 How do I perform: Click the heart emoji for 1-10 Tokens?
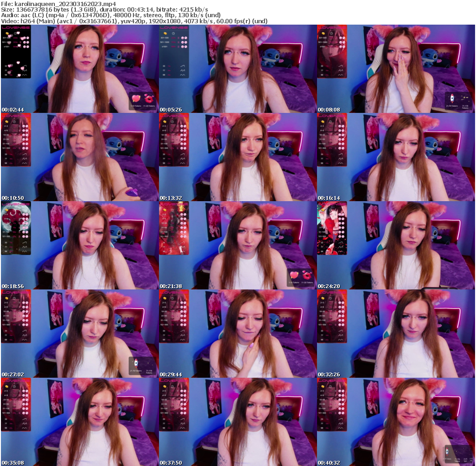[x=136, y=98]
